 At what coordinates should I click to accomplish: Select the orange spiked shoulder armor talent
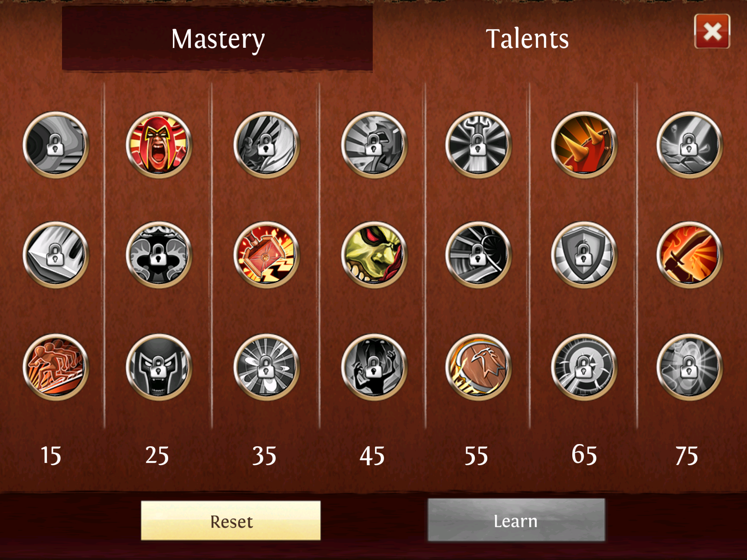point(584,145)
